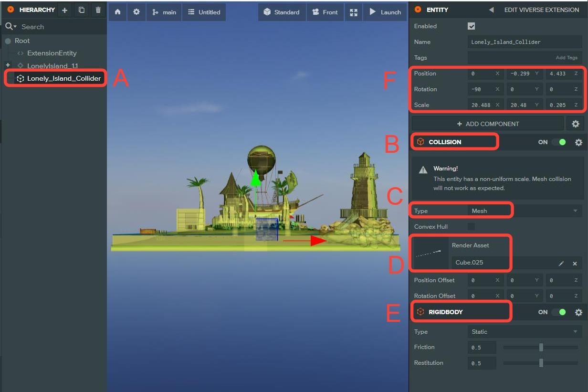Open the Standard render mode menu
The width and height of the screenshot is (588, 392).
(282, 12)
